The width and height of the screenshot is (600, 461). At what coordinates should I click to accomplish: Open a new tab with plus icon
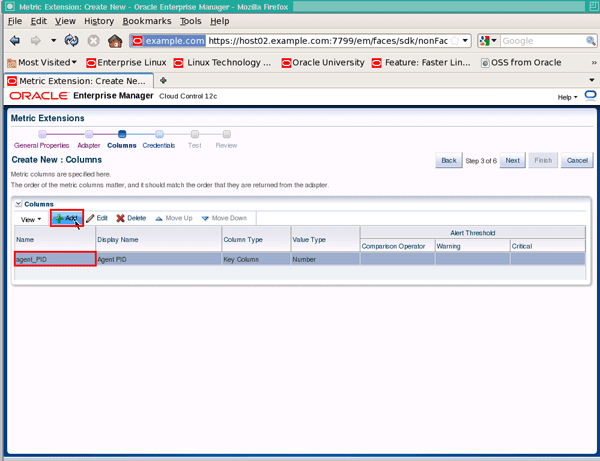(x=163, y=80)
